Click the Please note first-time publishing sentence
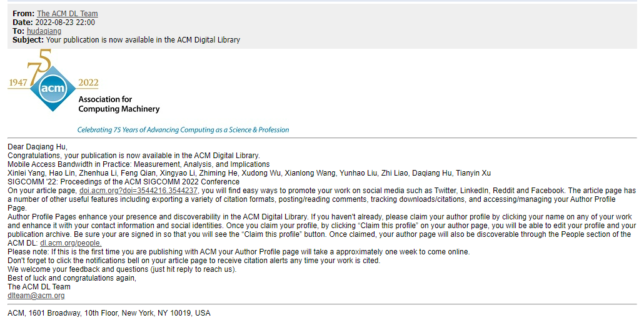The image size is (644, 335). tap(238, 252)
